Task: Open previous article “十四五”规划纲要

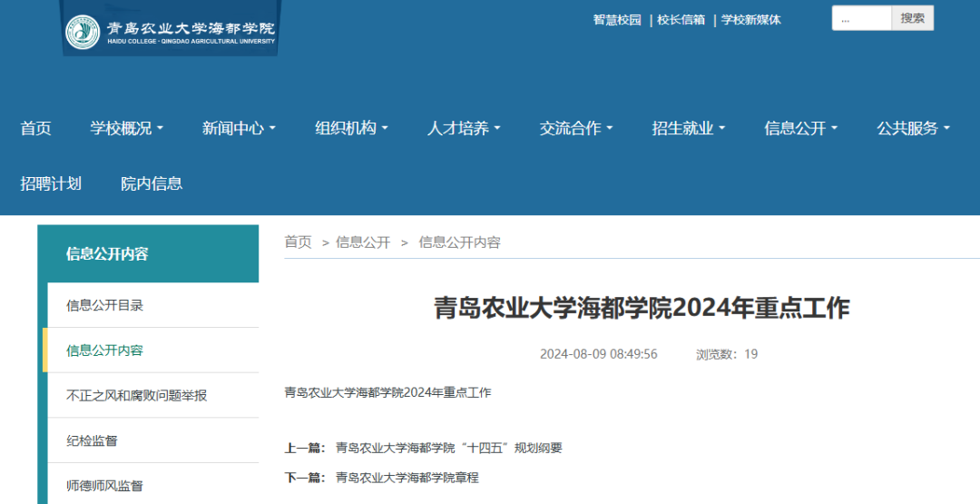Action: coord(449,448)
